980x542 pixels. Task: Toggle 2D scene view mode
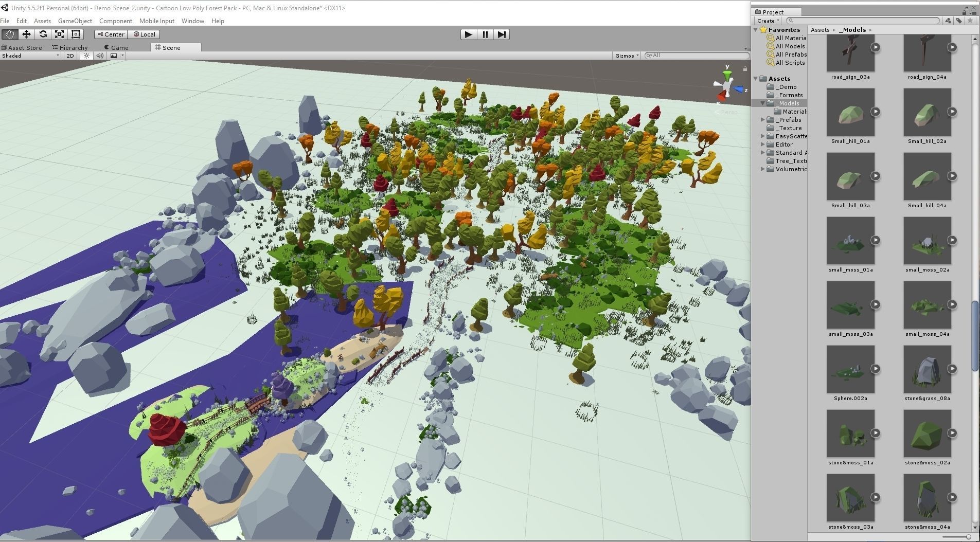point(70,56)
